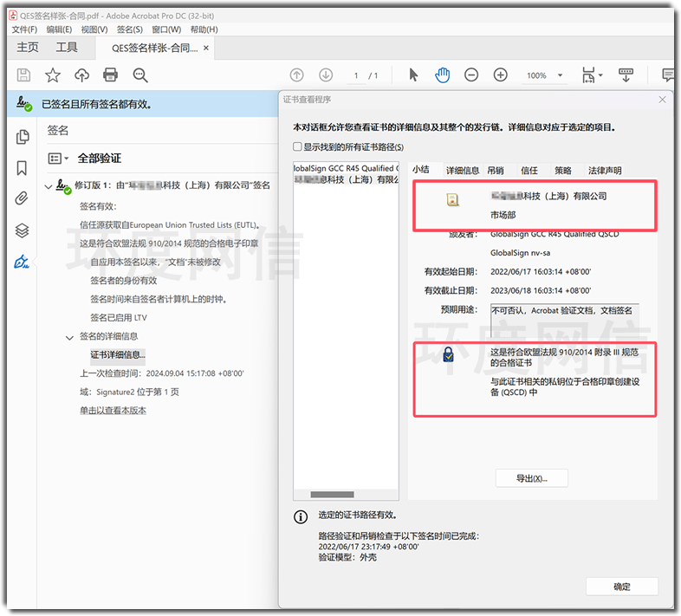This screenshot has width=681, height=616.
Task: Click 单击以查看本版本 link
Action: [x=113, y=411]
